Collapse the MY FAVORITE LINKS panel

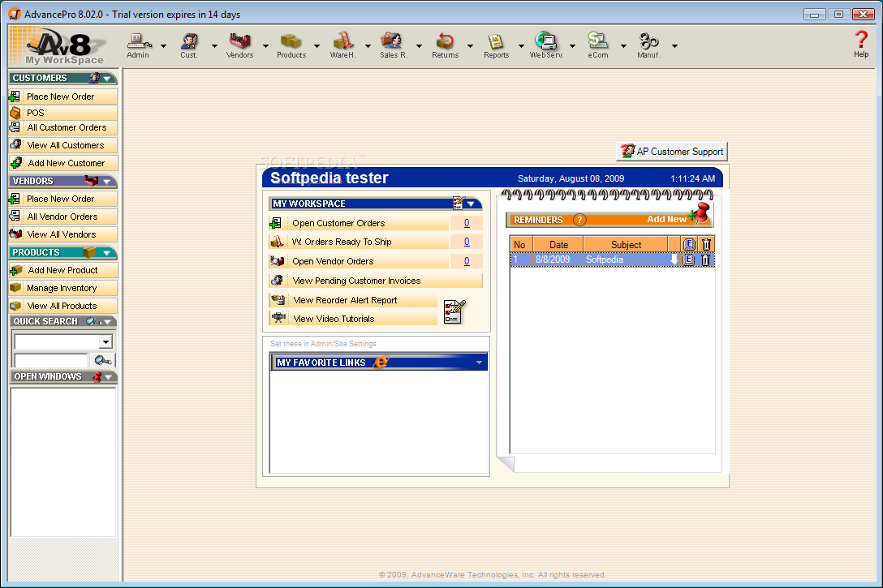479,363
